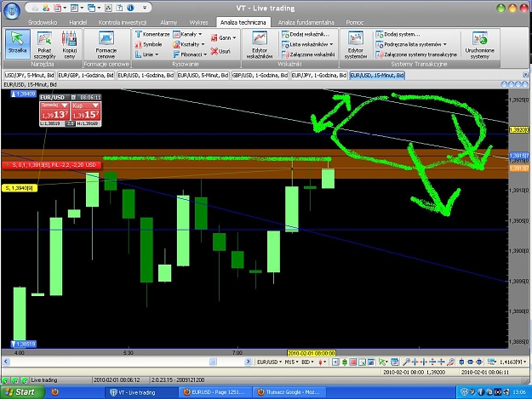
Task: Click the magnifier zoom icon in chart toolbar
Action: click(406, 362)
